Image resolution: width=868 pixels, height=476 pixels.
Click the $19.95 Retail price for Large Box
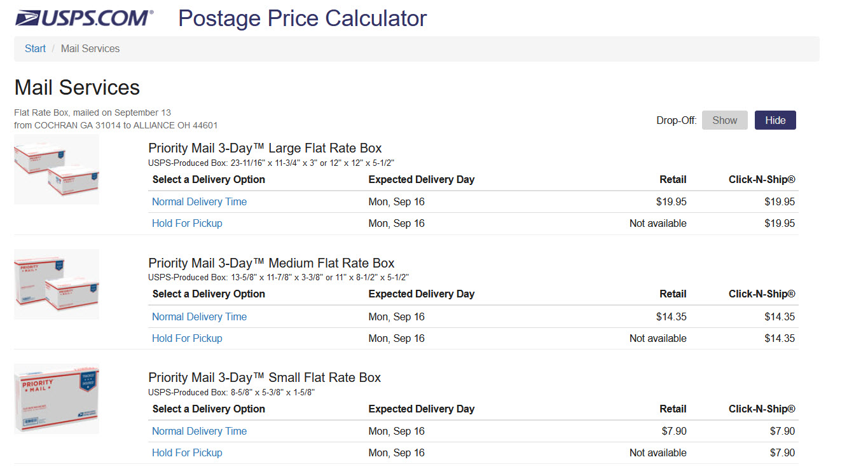(671, 202)
